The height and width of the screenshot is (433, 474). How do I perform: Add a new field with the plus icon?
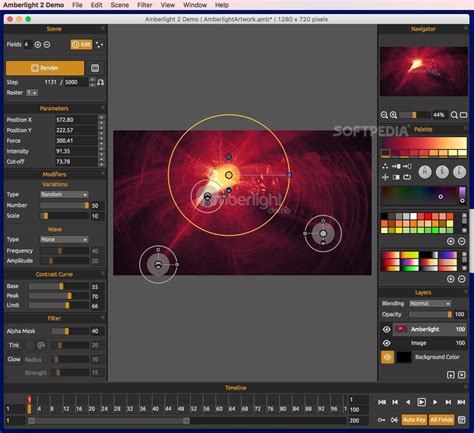[x=38, y=44]
